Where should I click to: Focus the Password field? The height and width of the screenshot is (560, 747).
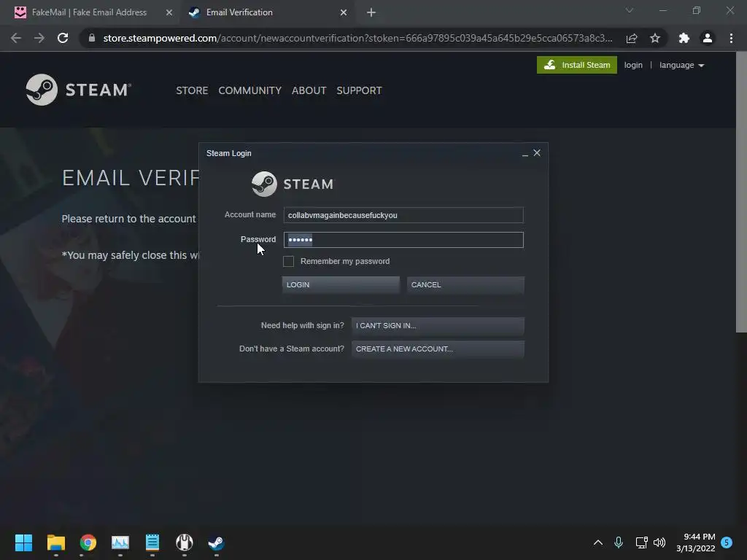pyautogui.click(x=403, y=240)
